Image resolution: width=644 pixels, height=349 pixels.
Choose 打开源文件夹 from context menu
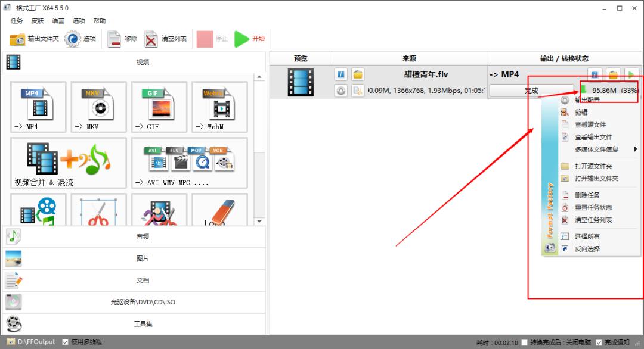(x=599, y=166)
